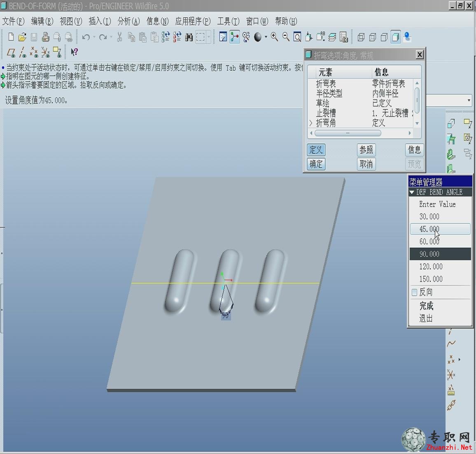Click the coordinate system icon in the right toolbar
Image resolution: width=476 pixels, height=454 pixels.
[x=451, y=375]
